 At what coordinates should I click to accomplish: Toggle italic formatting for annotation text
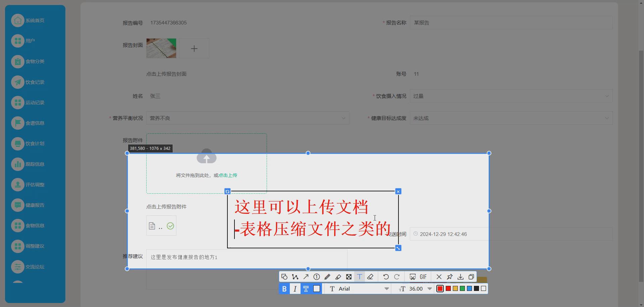(295, 289)
